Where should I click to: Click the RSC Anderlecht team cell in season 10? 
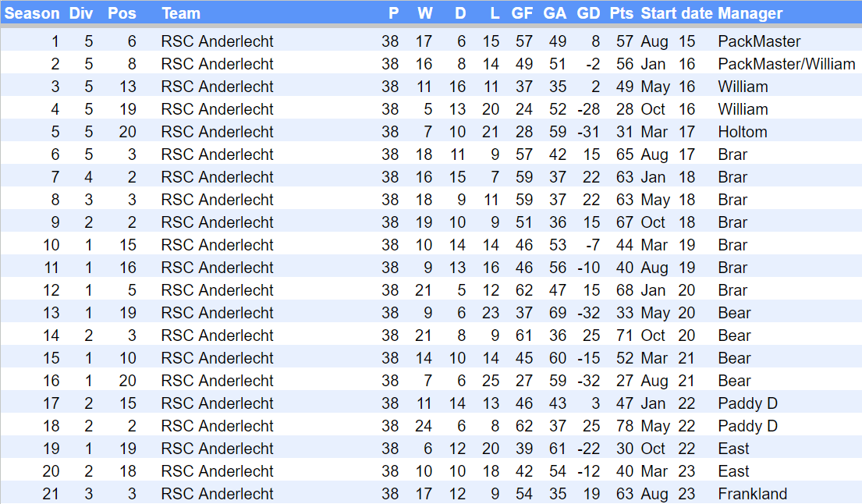click(x=217, y=245)
